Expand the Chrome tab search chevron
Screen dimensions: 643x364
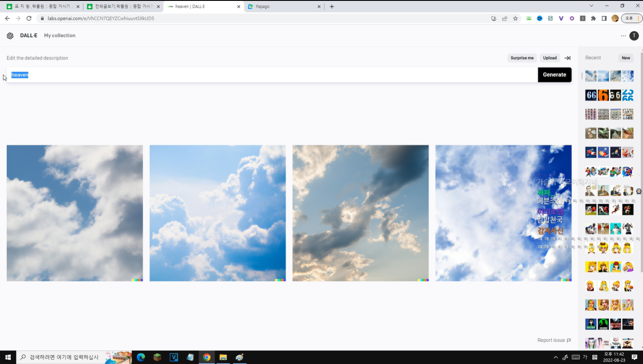coord(591,6)
